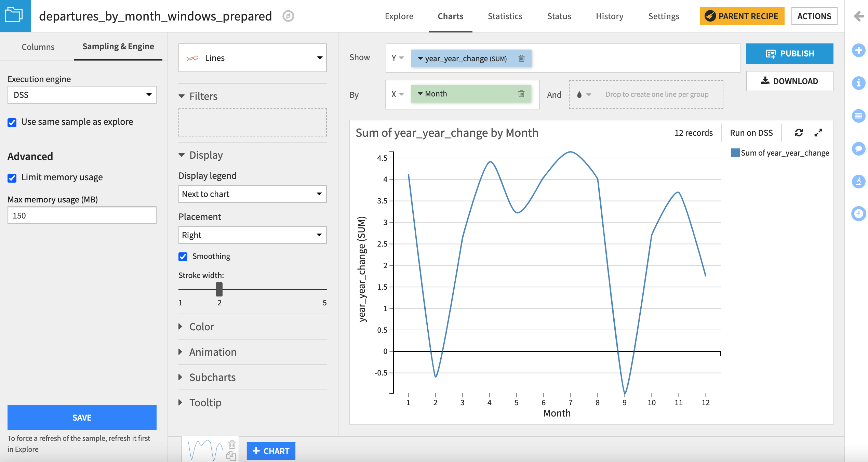Remove the year_year_change measure via trash icon
Image resolution: width=868 pixels, height=462 pixels.
point(522,58)
